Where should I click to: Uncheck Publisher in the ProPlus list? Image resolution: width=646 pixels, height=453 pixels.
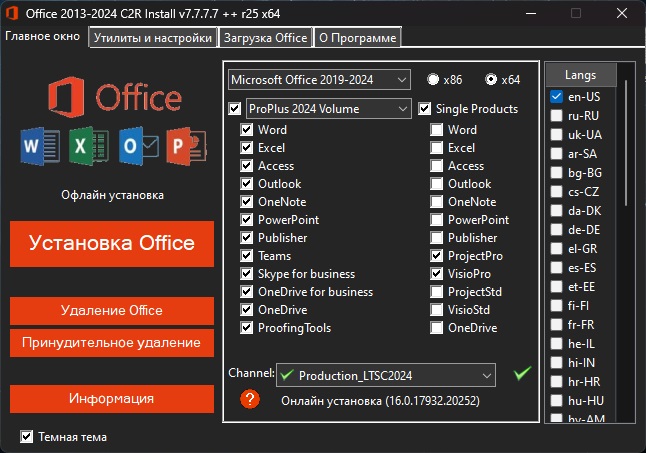pos(246,238)
